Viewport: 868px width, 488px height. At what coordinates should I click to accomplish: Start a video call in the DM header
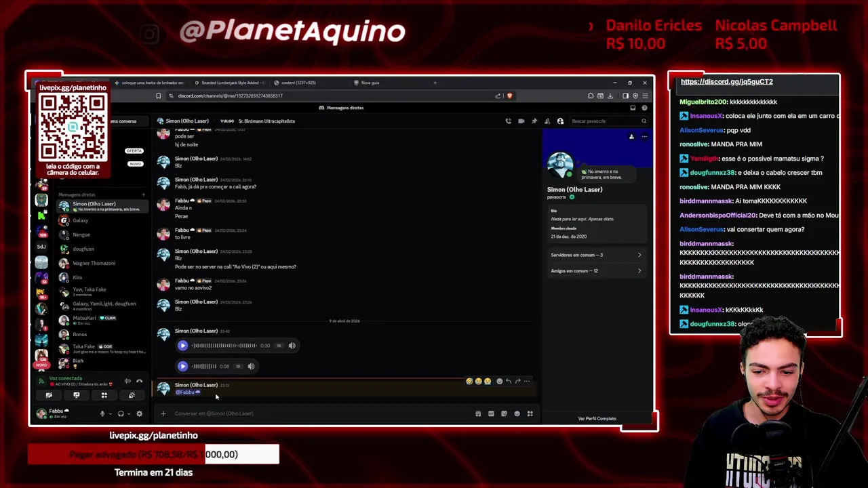[521, 121]
